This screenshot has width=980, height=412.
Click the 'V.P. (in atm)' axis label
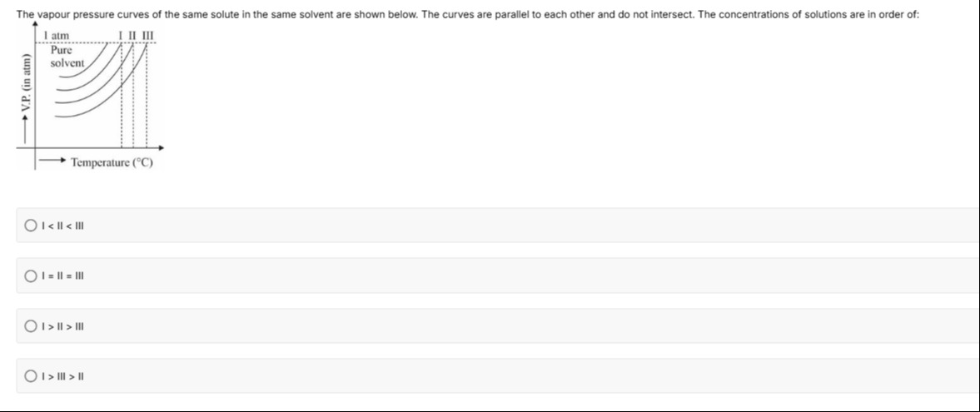[x=26, y=83]
